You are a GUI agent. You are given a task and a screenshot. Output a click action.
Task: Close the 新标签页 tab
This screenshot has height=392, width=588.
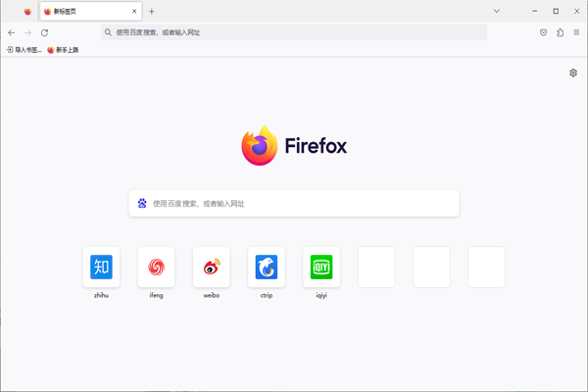click(x=134, y=12)
